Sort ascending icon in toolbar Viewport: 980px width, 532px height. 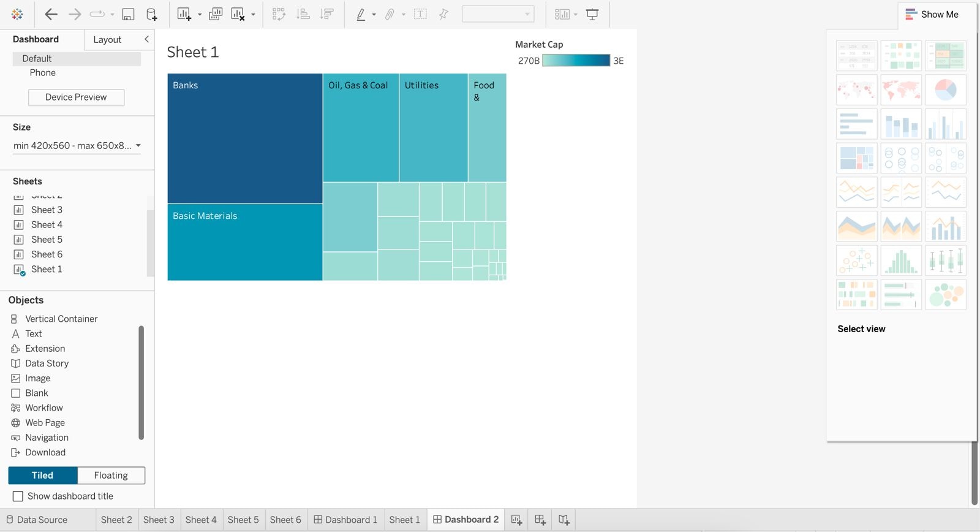pos(303,14)
